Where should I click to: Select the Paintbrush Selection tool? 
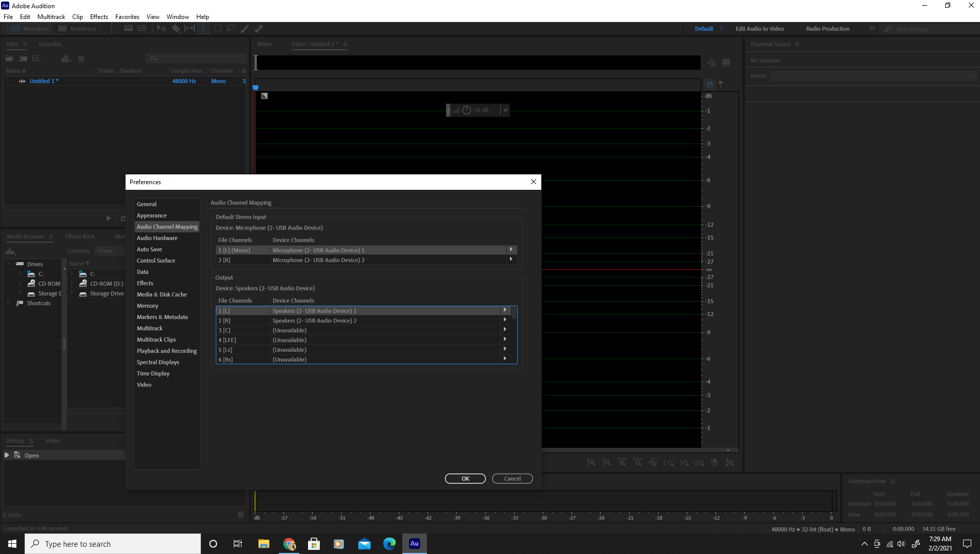[244, 29]
